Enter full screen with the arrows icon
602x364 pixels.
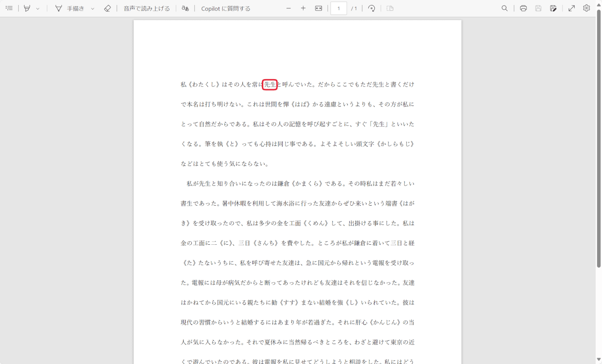click(571, 8)
